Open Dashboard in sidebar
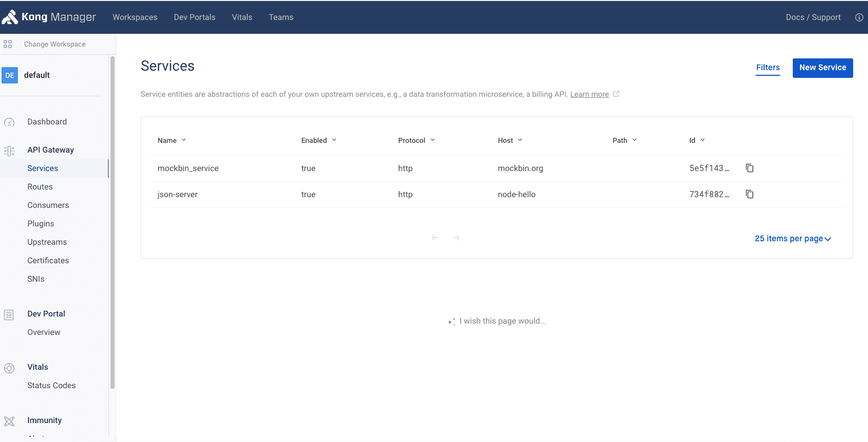The image size is (868, 442). pos(47,122)
